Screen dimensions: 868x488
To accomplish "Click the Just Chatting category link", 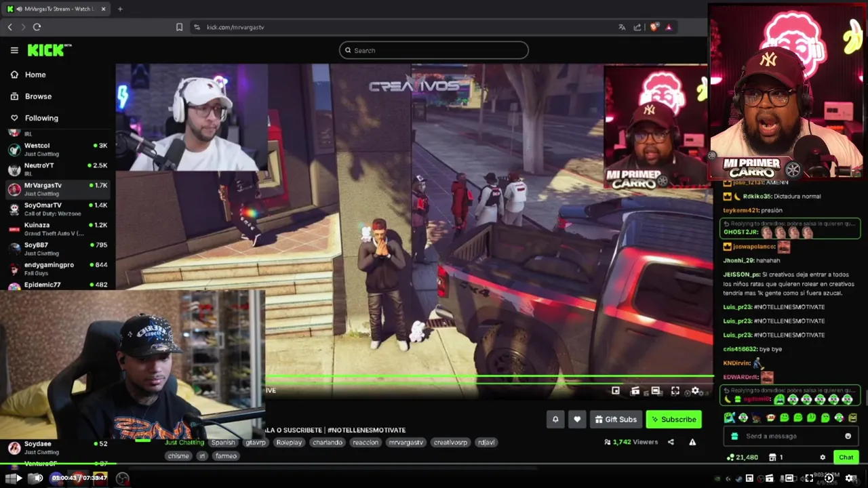I will click(x=184, y=443).
